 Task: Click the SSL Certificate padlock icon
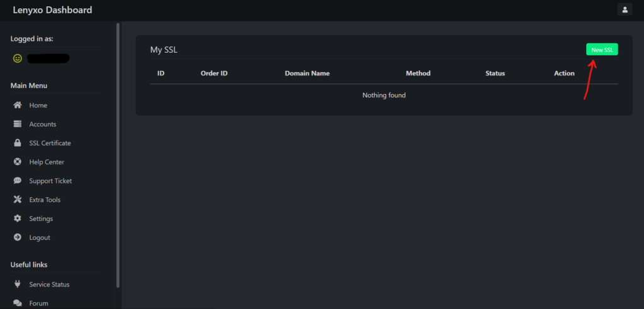click(x=17, y=143)
